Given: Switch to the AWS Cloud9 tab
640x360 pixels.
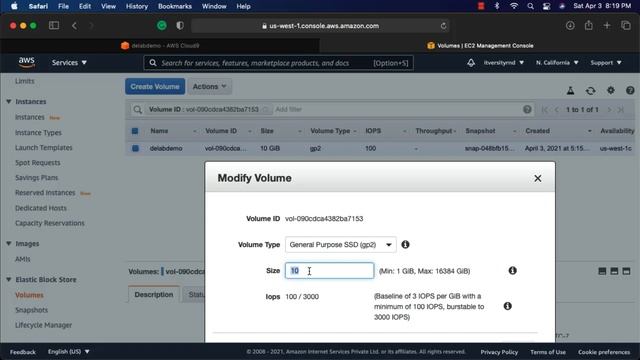Looking at the screenshot, I should (160, 46).
